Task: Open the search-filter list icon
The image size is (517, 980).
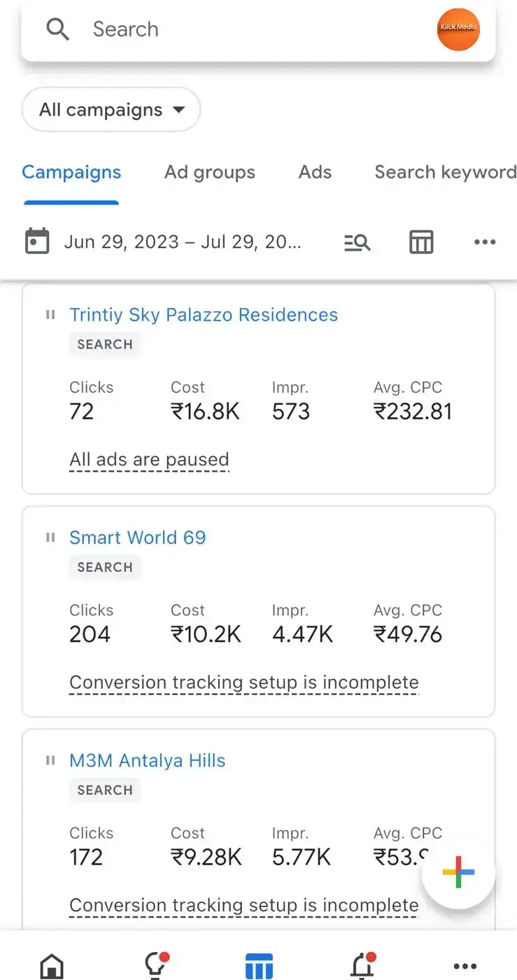Action: pyautogui.click(x=357, y=242)
